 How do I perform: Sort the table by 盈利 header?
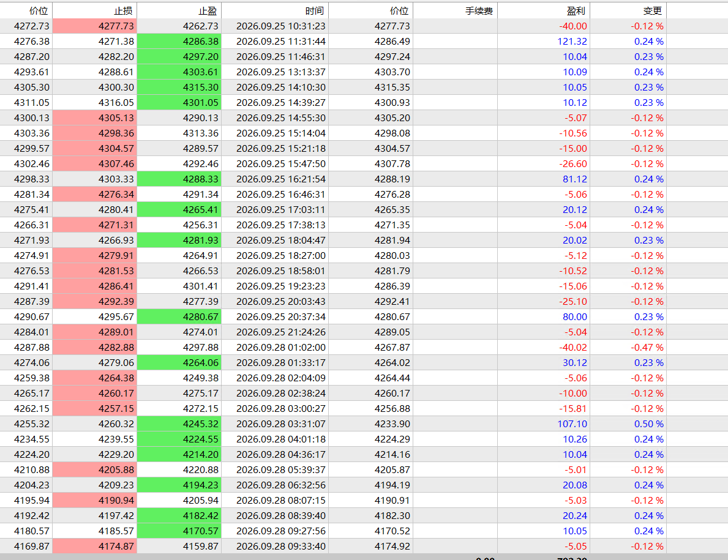(x=544, y=10)
